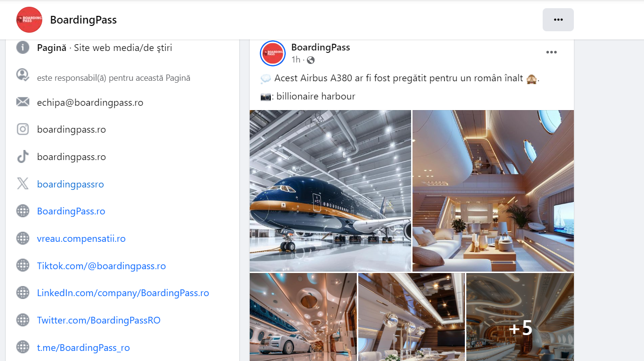Open the three-dot page options menu
Viewport: 644px width, 361px height.
click(558, 20)
